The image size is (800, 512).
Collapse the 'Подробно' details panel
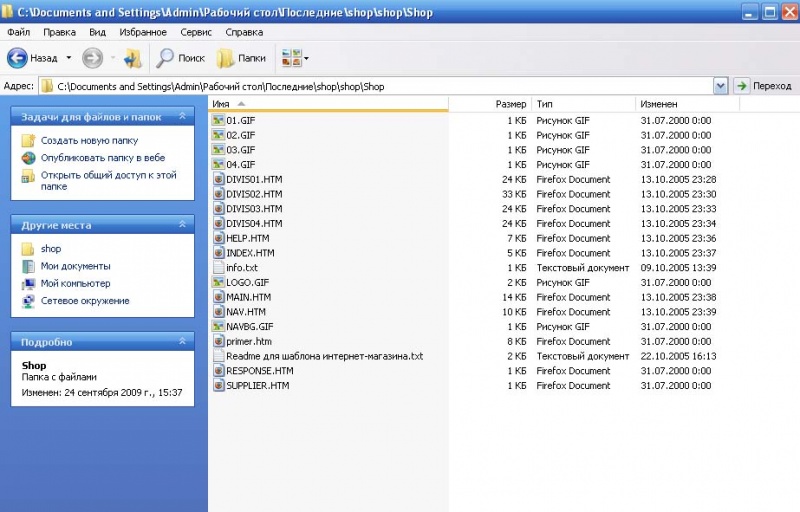click(181, 342)
